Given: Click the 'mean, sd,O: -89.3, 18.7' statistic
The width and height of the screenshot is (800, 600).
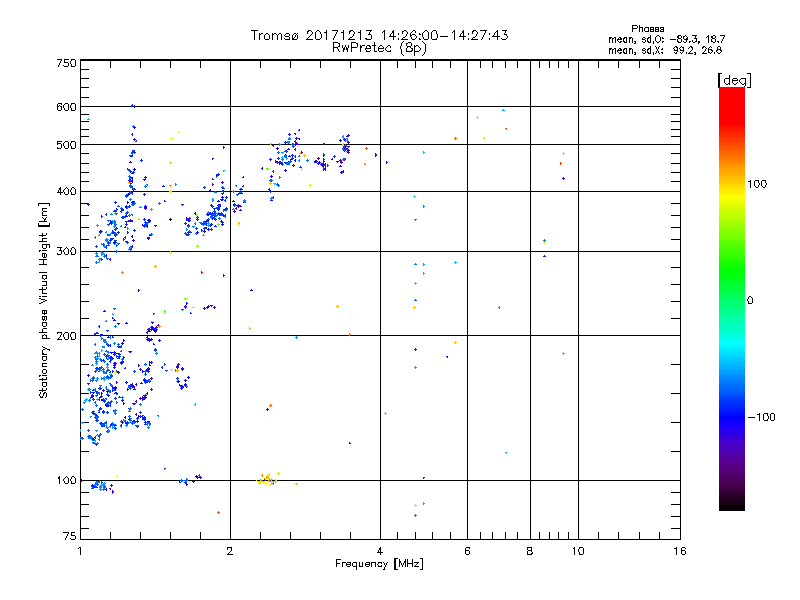Looking at the screenshot, I should pos(666,39).
